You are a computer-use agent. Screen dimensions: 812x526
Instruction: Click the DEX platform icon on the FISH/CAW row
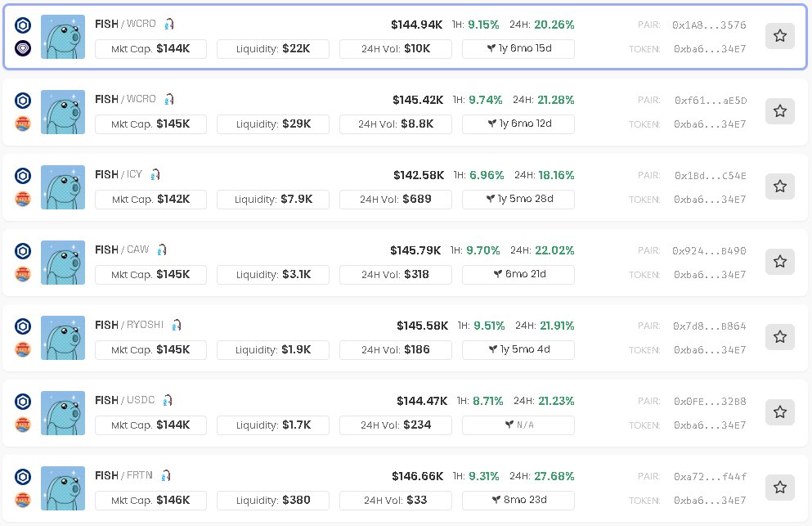click(22, 274)
